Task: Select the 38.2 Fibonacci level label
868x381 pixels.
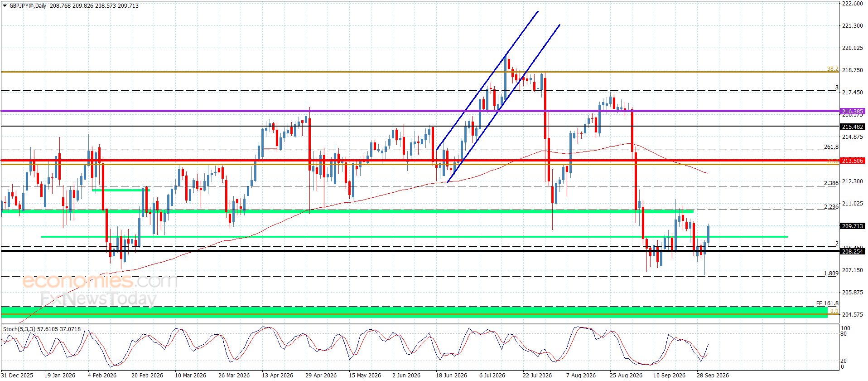Action: pos(833,69)
